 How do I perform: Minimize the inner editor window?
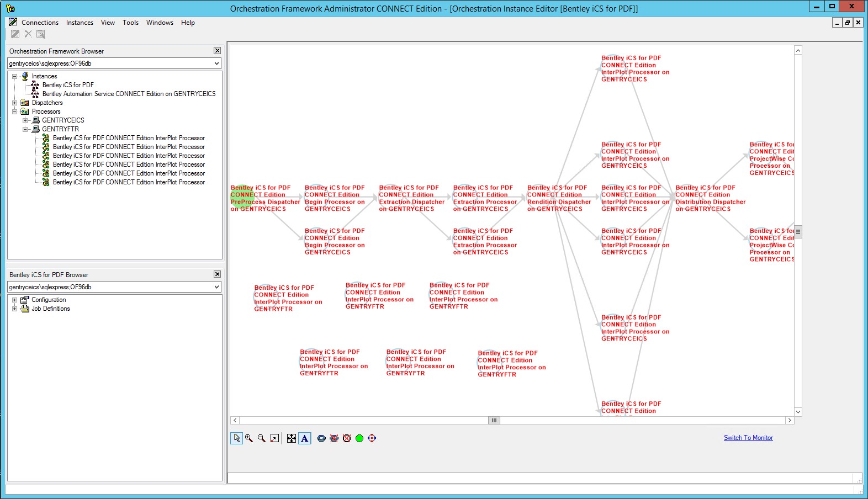tap(837, 23)
